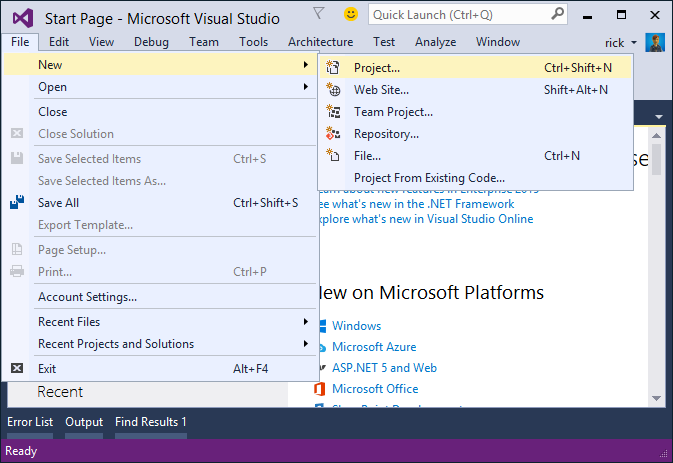Open the ASP.NET 5 and Web link
Screen dimensions: 673x463
[384, 368]
